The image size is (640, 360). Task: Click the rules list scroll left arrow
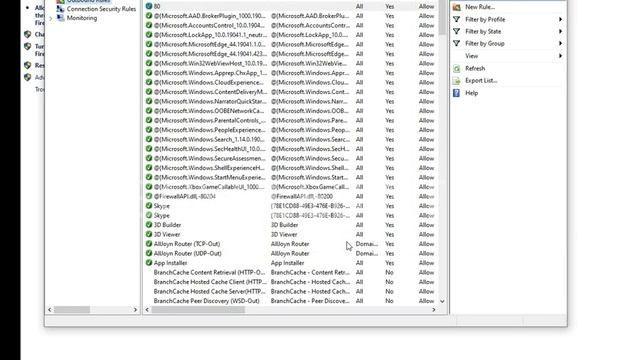147,310
